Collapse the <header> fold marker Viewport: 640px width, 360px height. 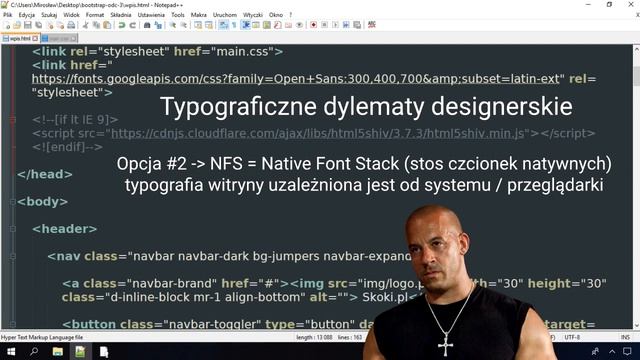13,229
